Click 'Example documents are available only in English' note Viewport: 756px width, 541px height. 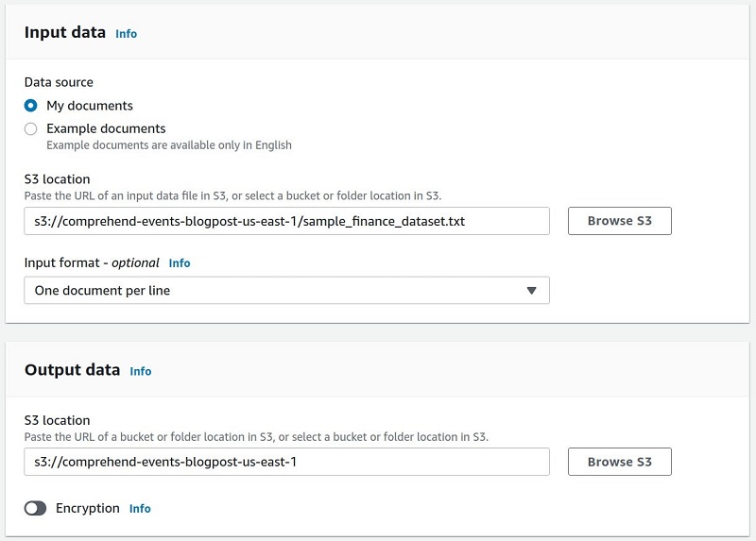point(169,145)
